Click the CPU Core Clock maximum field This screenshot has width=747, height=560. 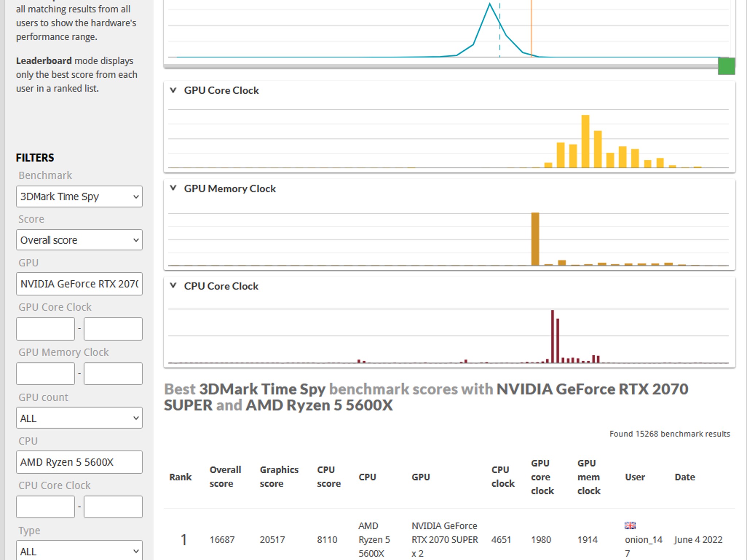point(113,507)
